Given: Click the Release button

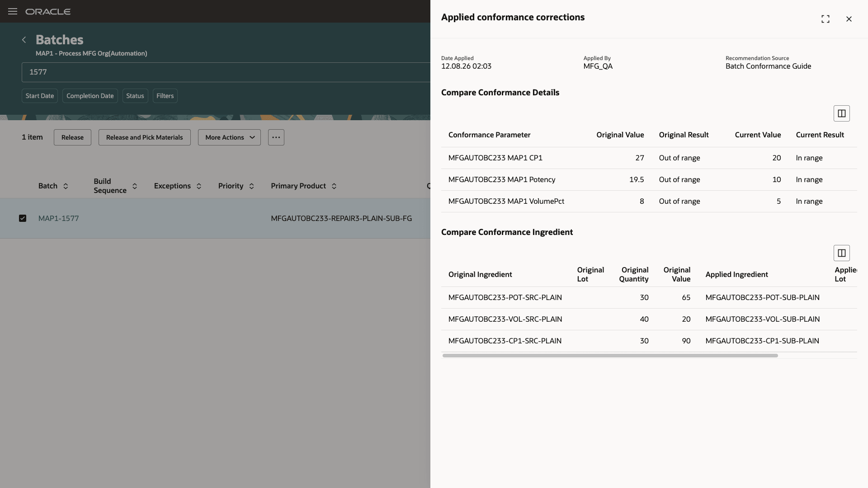Looking at the screenshot, I should (x=72, y=137).
